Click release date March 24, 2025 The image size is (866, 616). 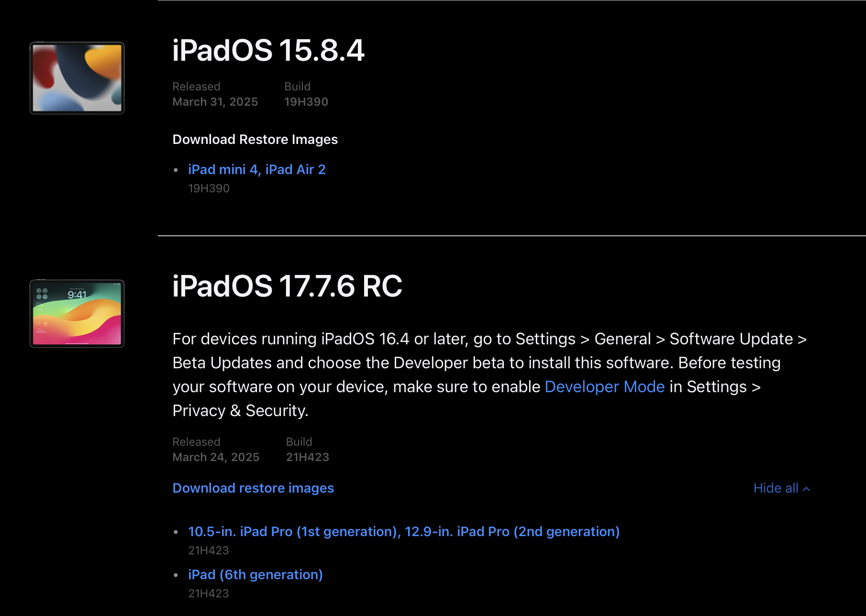tap(216, 457)
